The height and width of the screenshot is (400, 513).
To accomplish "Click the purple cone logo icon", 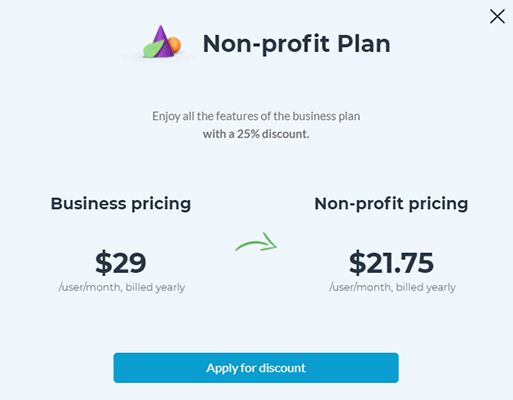I will tap(162, 42).
